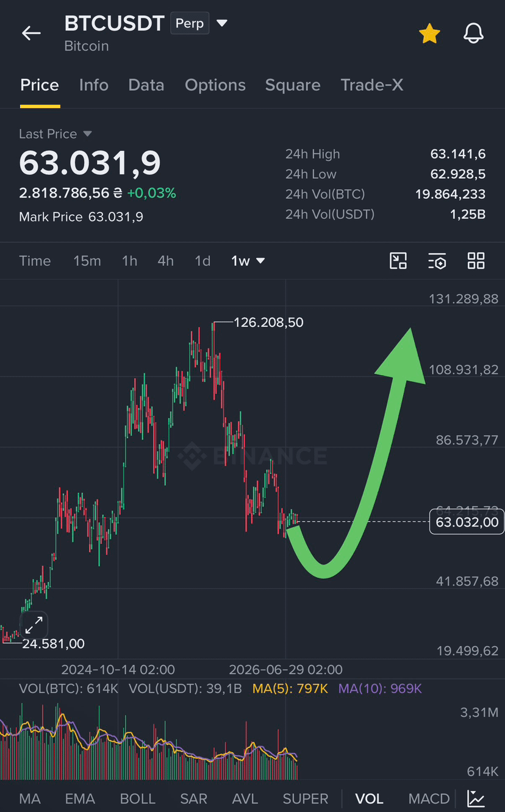Viewport: 505px width, 812px height.
Task: Click the VOL(BTC): 614K label
Action: coord(69,689)
